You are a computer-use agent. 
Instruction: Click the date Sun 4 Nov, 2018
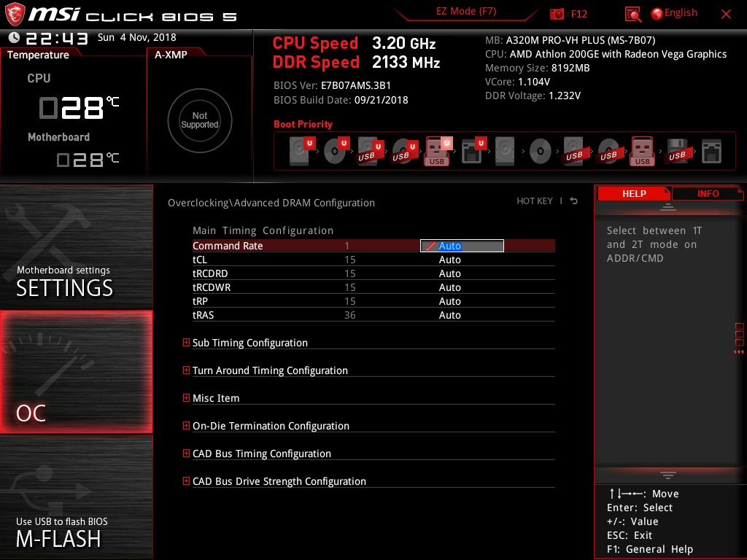pyautogui.click(x=136, y=37)
